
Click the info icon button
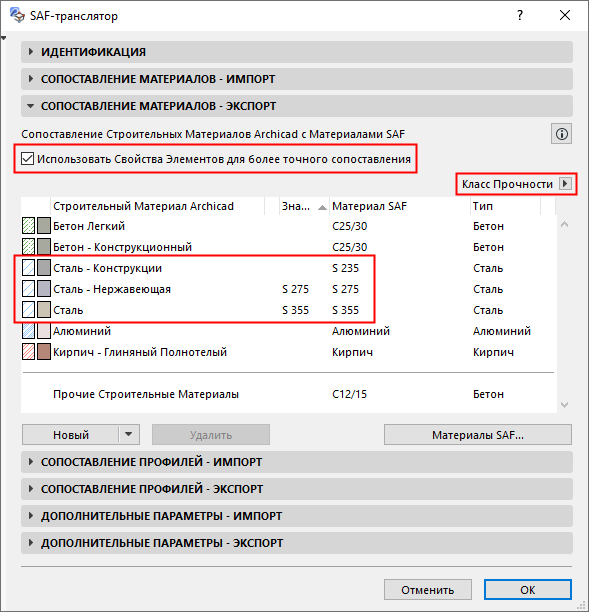coord(561,134)
